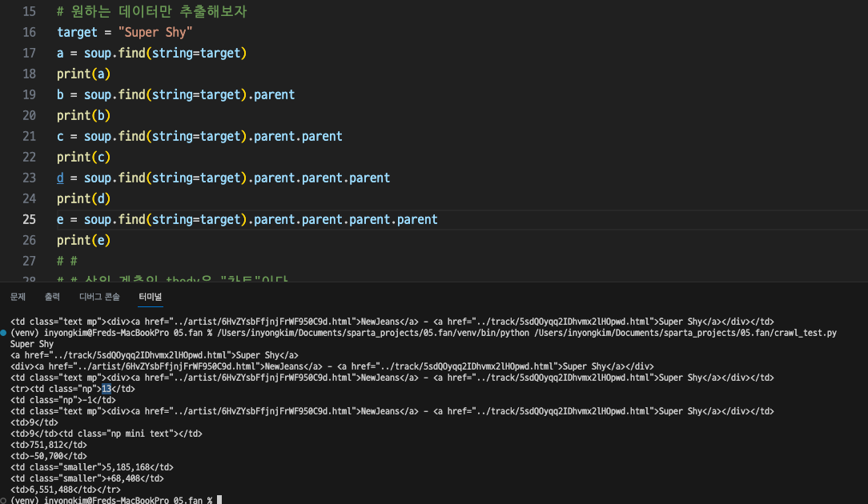
Task: Click the python command line with crawl_test.py
Action: click(424, 333)
